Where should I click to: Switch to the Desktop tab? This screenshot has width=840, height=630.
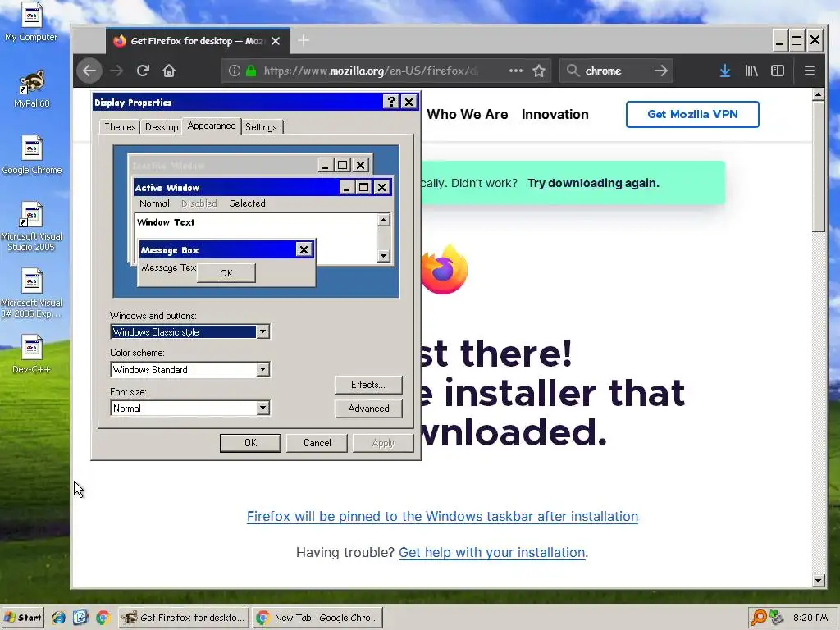click(x=162, y=127)
